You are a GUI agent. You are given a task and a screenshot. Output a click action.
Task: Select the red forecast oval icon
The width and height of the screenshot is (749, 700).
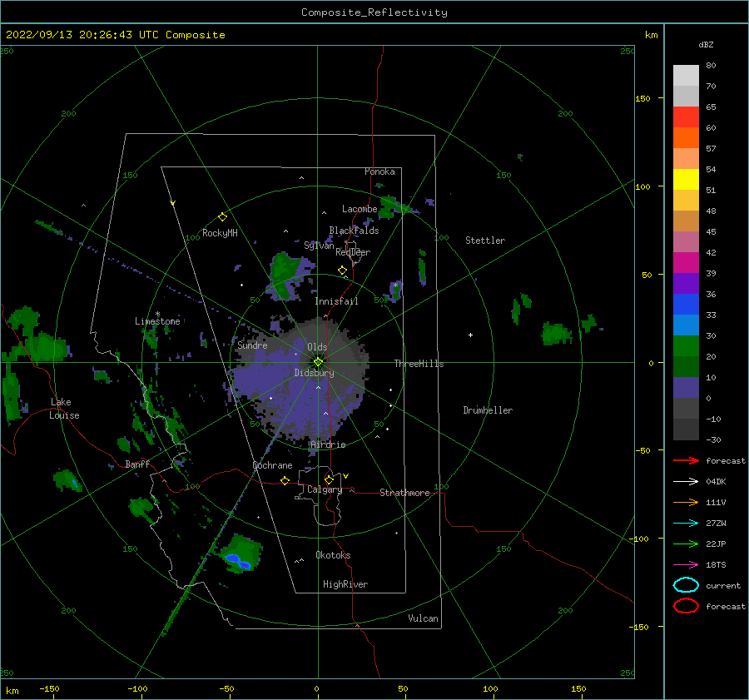point(686,606)
